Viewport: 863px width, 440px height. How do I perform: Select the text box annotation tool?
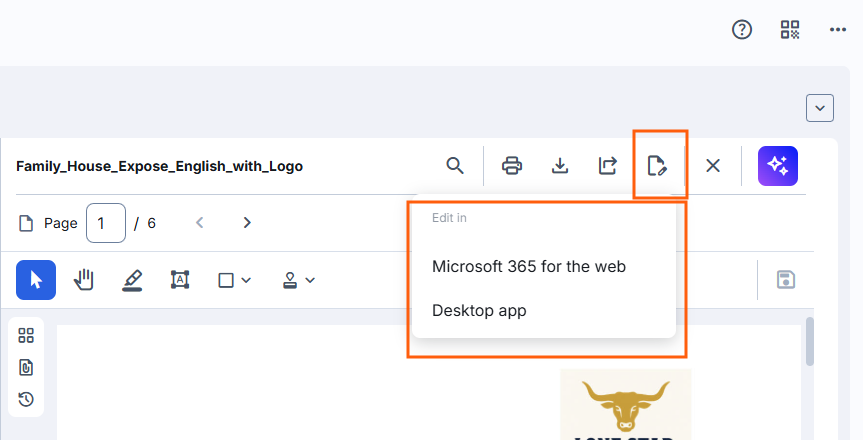[180, 280]
